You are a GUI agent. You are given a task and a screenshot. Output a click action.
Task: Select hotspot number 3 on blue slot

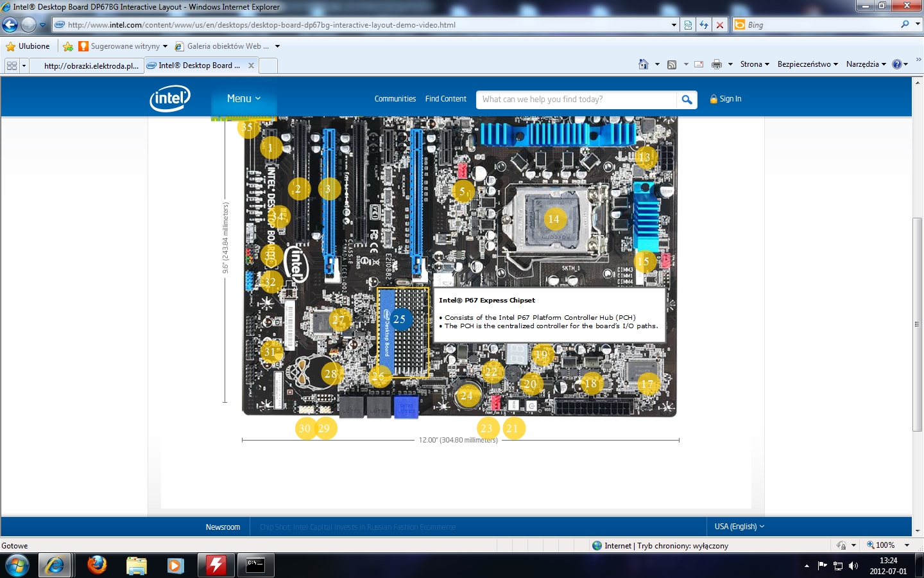point(329,189)
